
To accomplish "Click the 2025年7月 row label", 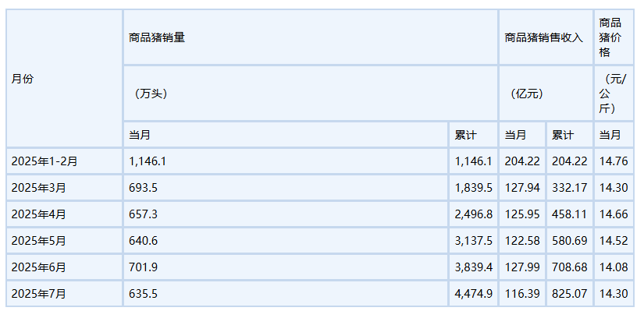I will 65,293.
